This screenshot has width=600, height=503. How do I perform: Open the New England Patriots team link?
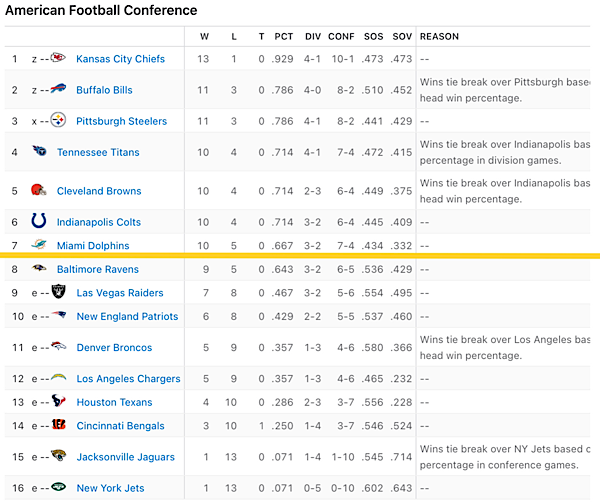pyautogui.click(x=127, y=317)
